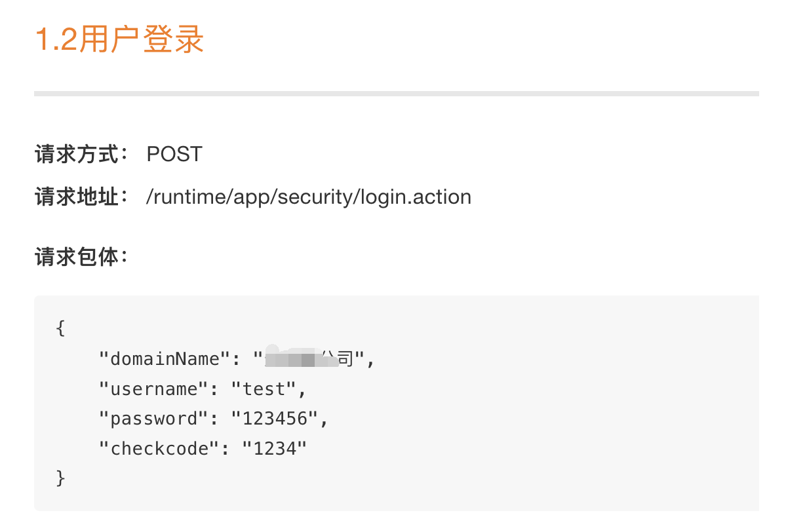Click the gray horizontal divider line
Image resolution: width=788 pixels, height=532 pixels.
coord(397,94)
